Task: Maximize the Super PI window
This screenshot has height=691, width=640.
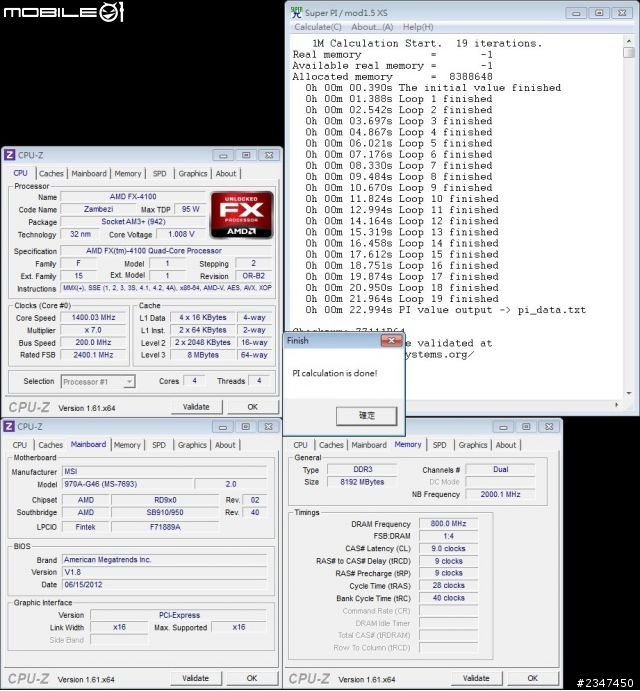Action: point(599,13)
